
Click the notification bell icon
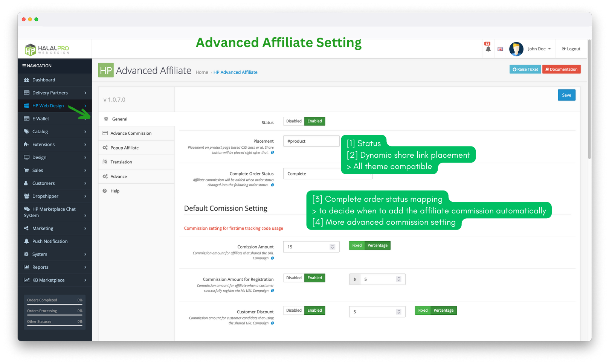(488, 49)
